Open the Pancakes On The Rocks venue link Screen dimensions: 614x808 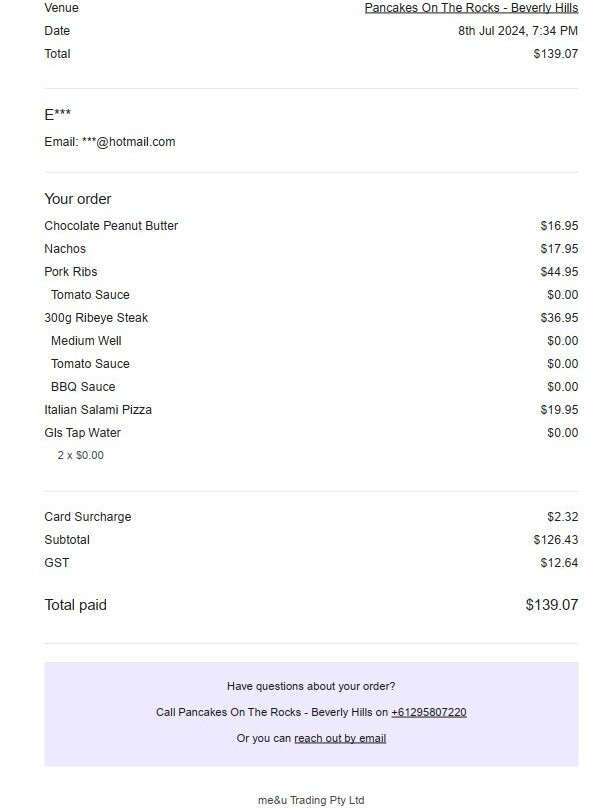(x=471, y=8)
